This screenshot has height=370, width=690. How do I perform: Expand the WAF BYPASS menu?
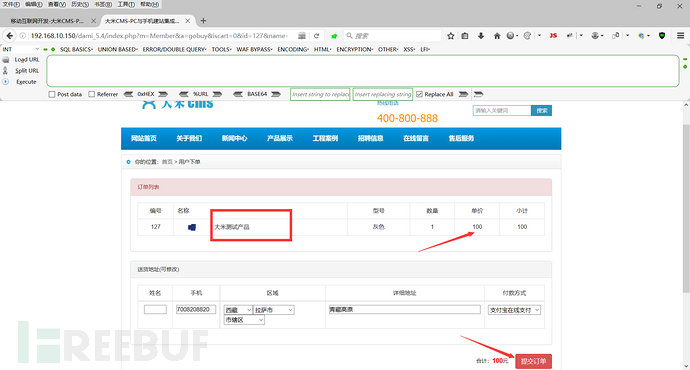click(x=254, y=49)
